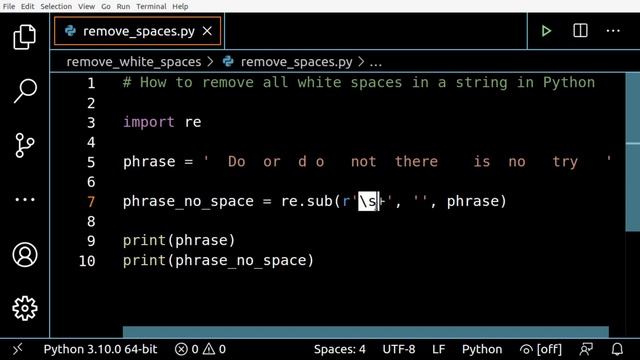Close the remove_spaces.py tab

(207, 31)
